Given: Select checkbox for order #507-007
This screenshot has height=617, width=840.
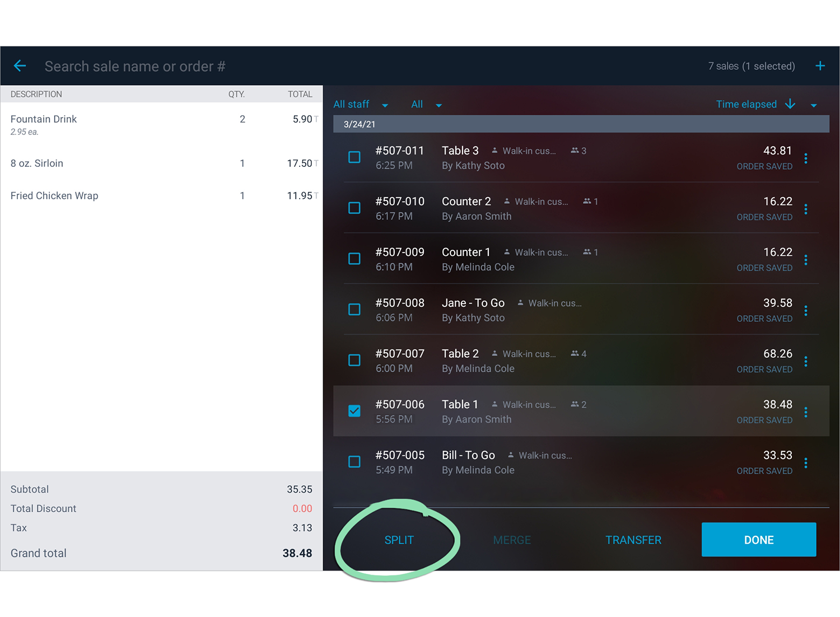Looking at the screenshot, I should point(354,360).
